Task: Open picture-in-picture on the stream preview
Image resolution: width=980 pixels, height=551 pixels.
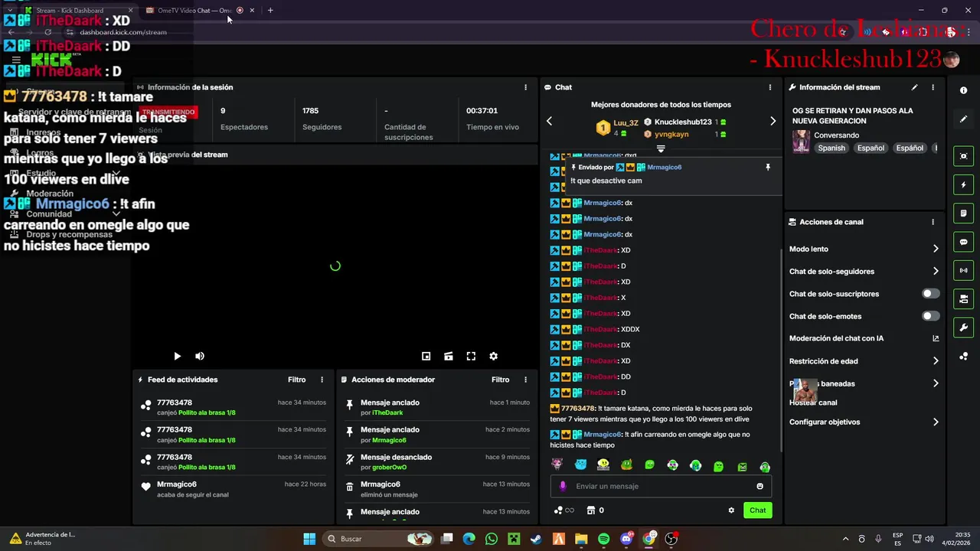Action: [426, 356]
